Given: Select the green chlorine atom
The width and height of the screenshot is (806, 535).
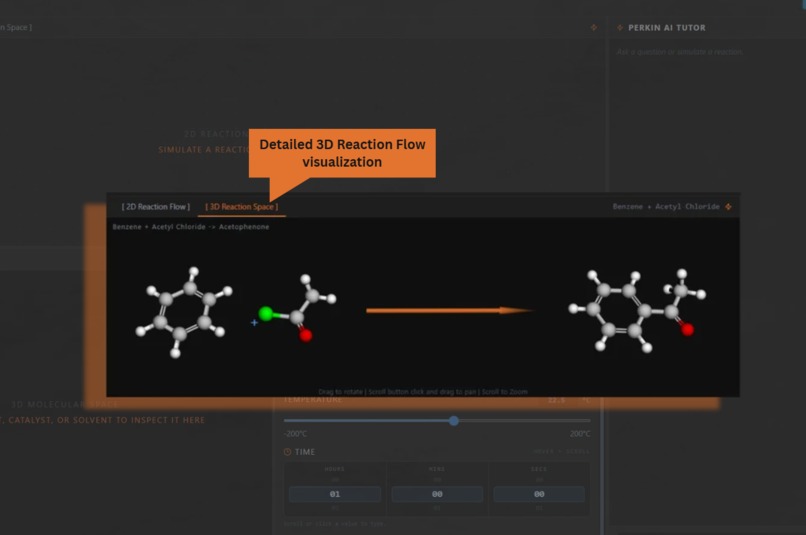Looking at the screenshot, I should coord(266,313).
